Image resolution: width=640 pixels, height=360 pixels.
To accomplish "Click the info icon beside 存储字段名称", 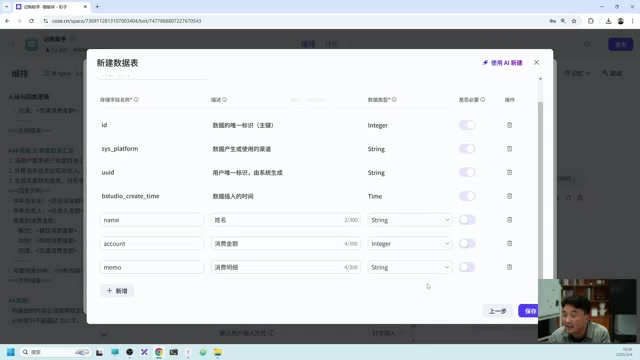I will click(x=136, y=100).
